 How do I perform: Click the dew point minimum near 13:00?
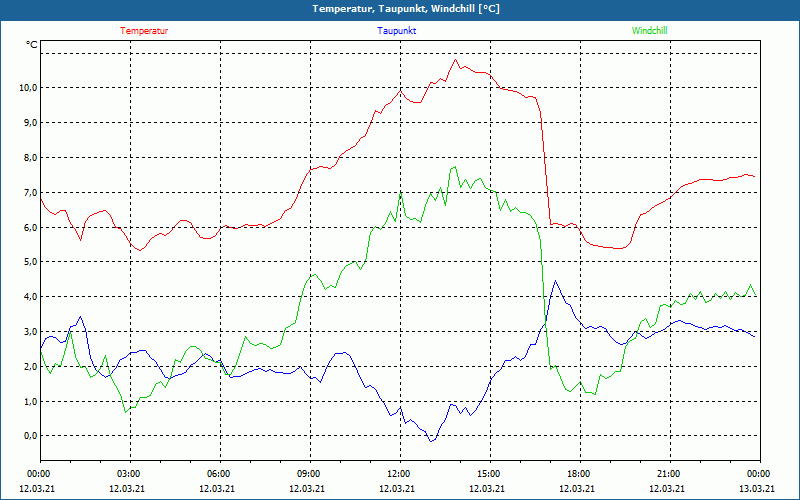[x=431, y=441]
